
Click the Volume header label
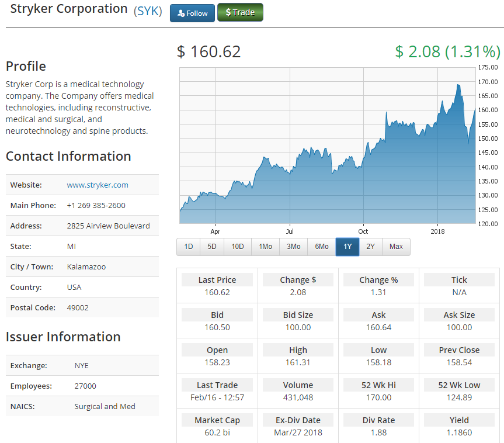pos(298,385)
